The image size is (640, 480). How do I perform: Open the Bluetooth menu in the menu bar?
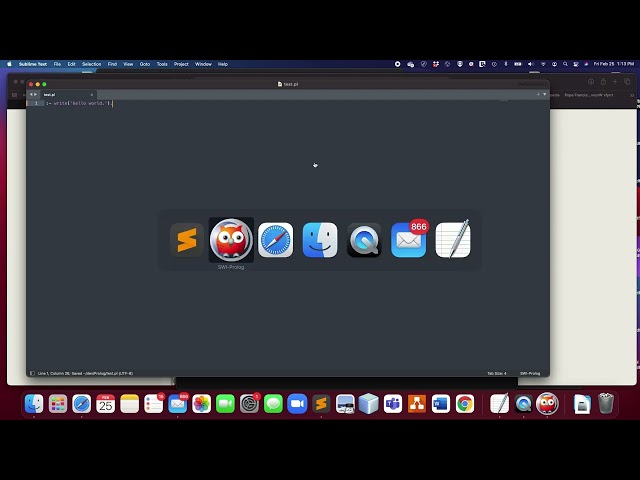(506, 64)
